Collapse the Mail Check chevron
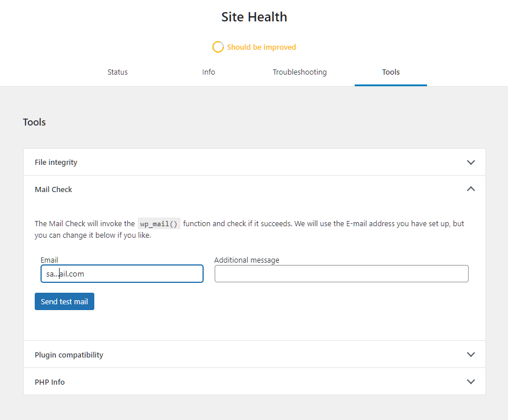 471,189
